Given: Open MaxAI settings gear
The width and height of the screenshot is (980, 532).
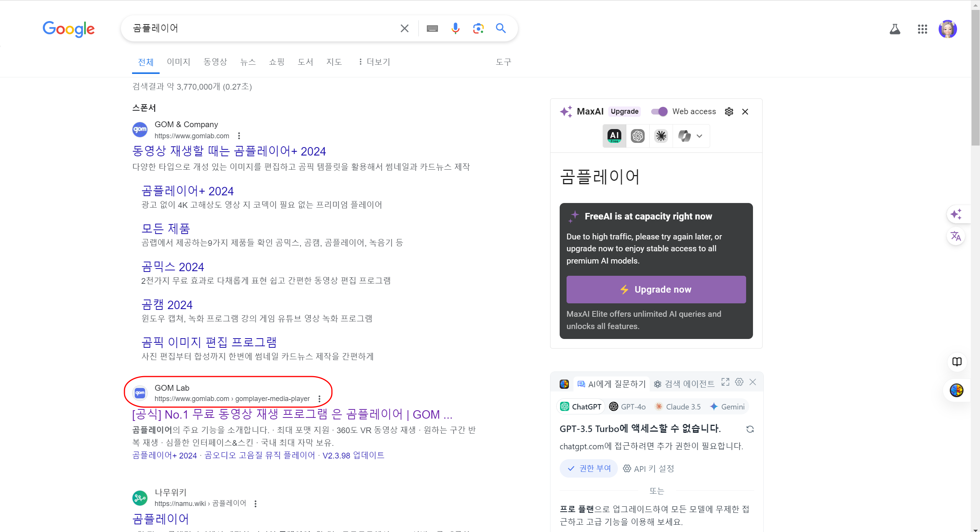Looking at the screenshot, I should pyautogui.click(x=729, y=111).
